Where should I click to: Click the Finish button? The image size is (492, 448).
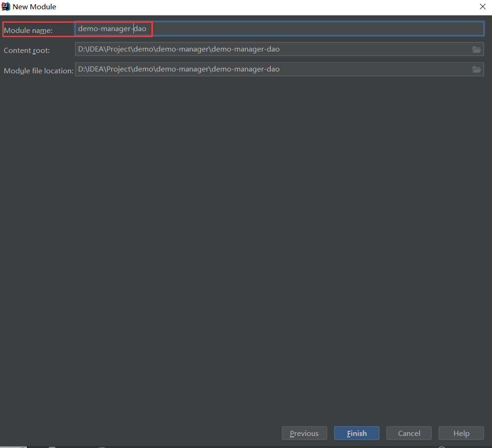pos(357,433)
